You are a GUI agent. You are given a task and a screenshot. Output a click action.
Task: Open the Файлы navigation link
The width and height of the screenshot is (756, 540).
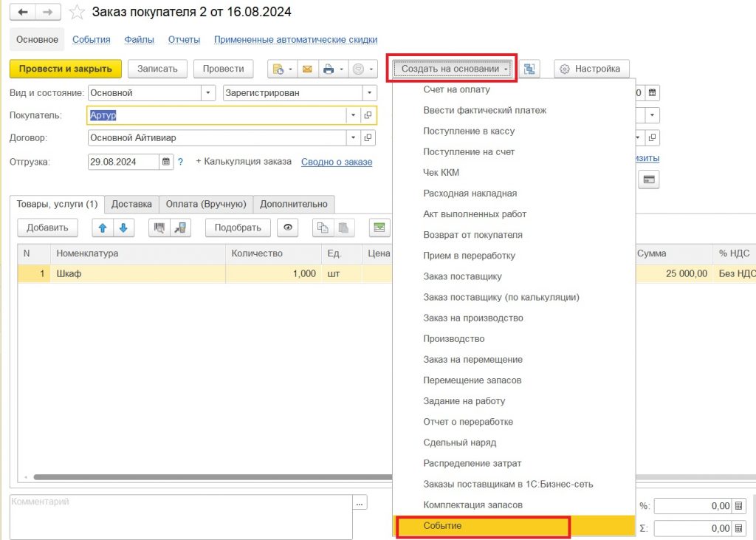pyautogui.click(x=140, y=40)
